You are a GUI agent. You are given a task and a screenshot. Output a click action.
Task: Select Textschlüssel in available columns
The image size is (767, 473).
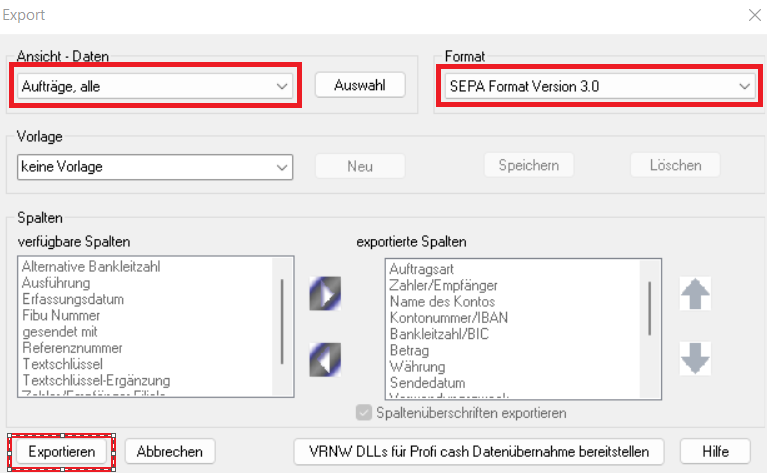tap(63, 364)
